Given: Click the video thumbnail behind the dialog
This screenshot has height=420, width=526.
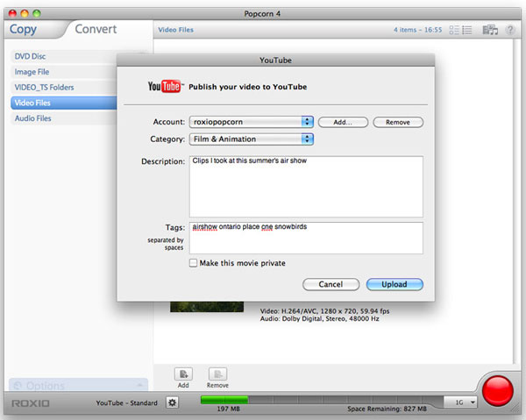Looking at the screenshot, I should pyautogui.click(x=207, y=307).
